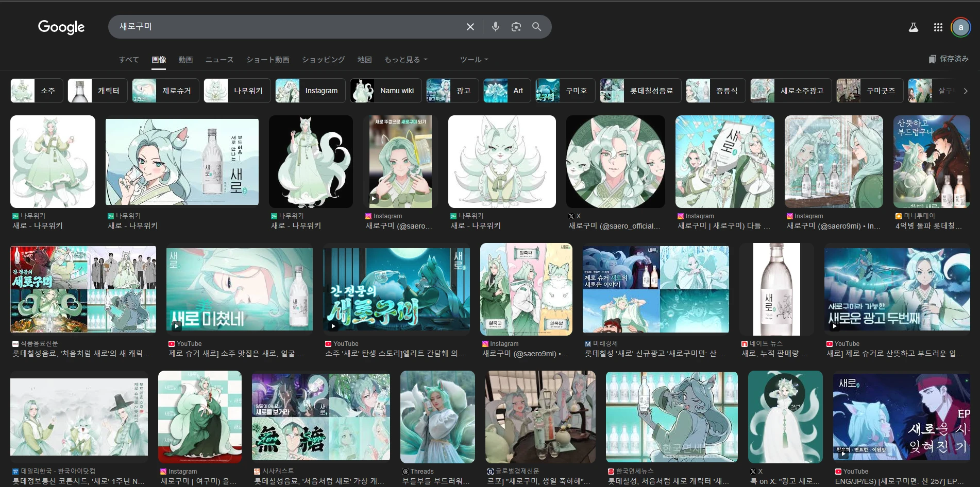This screenshot has height=487, width=980.
Task: Filter by the Art chip
Action: tap(507, 91)
